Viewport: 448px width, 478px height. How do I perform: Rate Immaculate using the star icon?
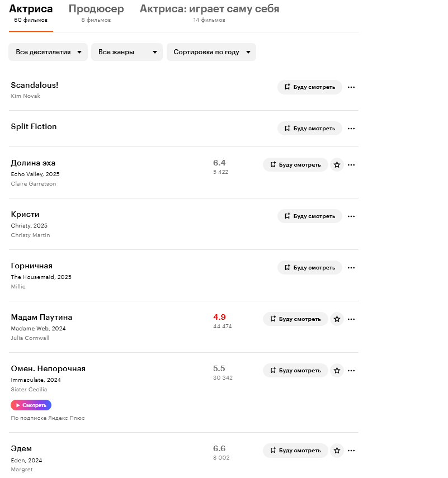coord(337,371)
